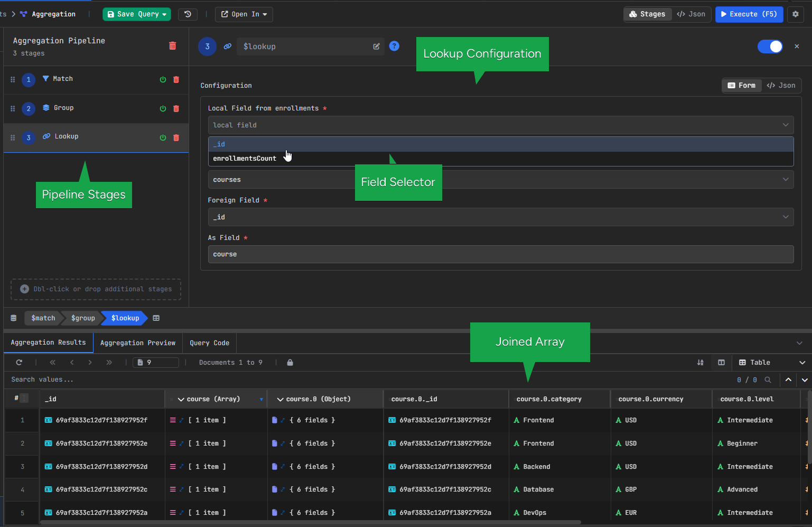Open the Query Code tab
This screenshot has width=812, height=527.
pyautogui.click(x=210, y=343)
